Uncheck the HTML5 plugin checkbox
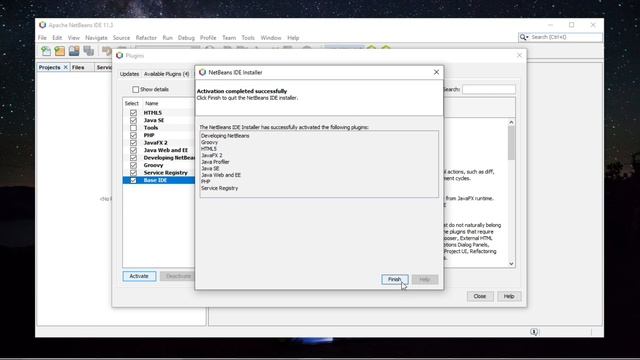The width and height of the screenshot is (640, 360). (x=133, y=113)
